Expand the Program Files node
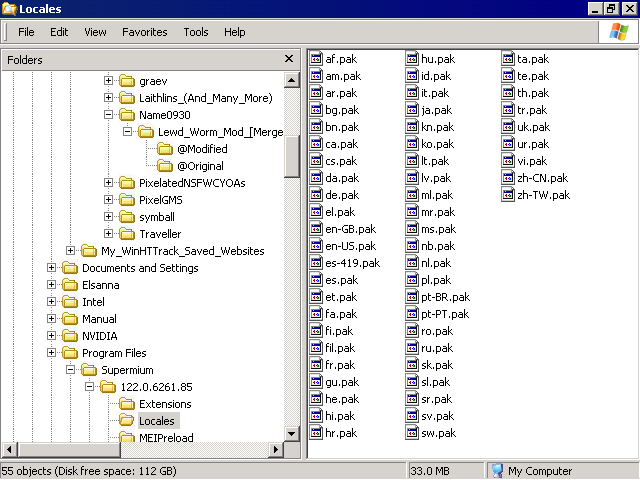Viewport: 640px width, 480px height. [51, 353]
